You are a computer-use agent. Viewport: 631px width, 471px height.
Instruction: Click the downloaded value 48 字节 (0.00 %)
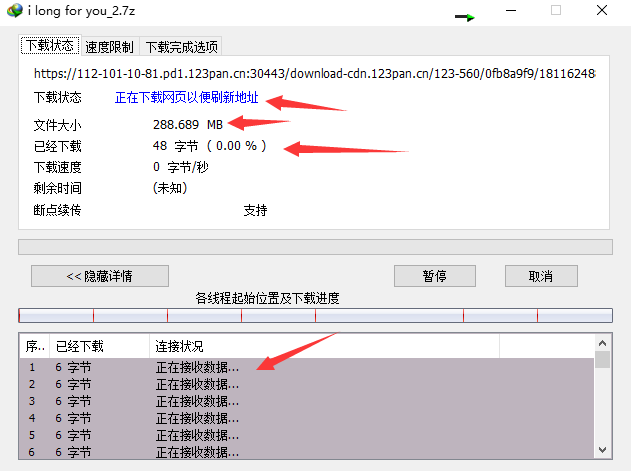pos(210,146)
